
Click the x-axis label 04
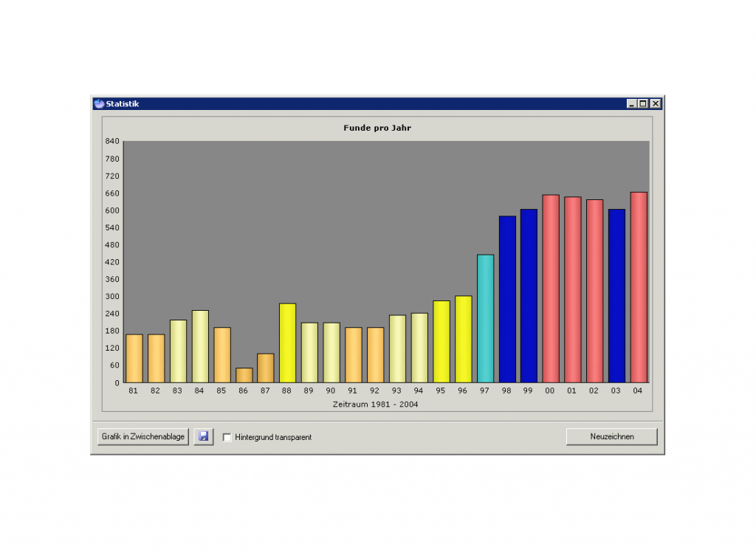pos(637,391)
